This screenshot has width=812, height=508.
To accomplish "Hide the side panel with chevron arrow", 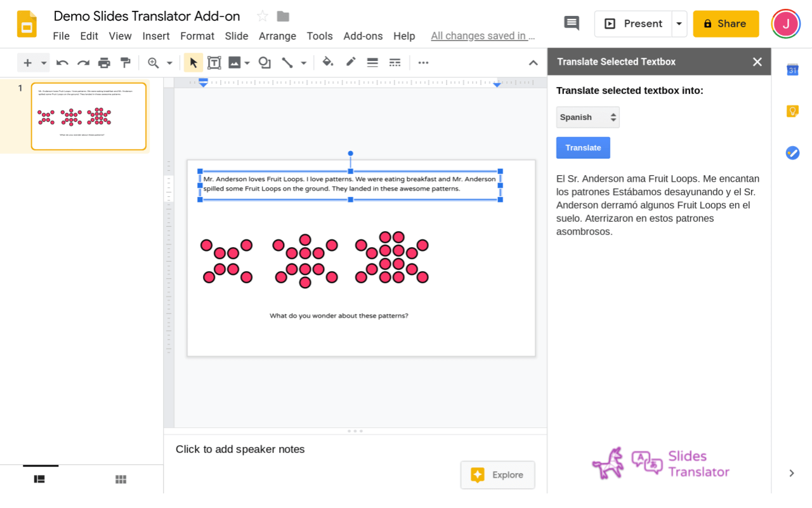I will point(792,473).
